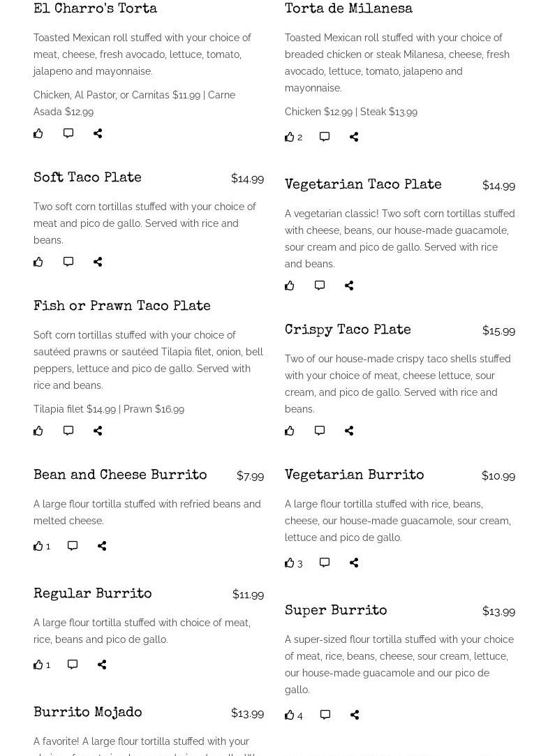Screen dimensions: 548x756
Task: Comment on the Vegetarian Burrito
Action: click(325, 563)
